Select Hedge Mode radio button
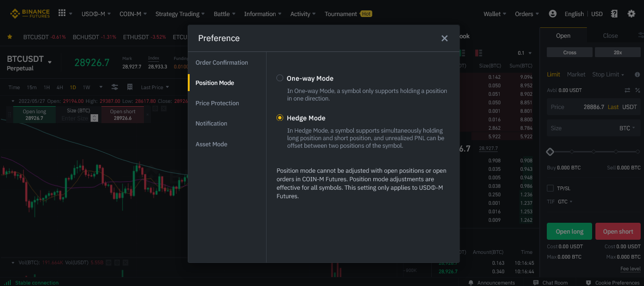This screenshot has height=286, width=644. (x=280, y=118)
